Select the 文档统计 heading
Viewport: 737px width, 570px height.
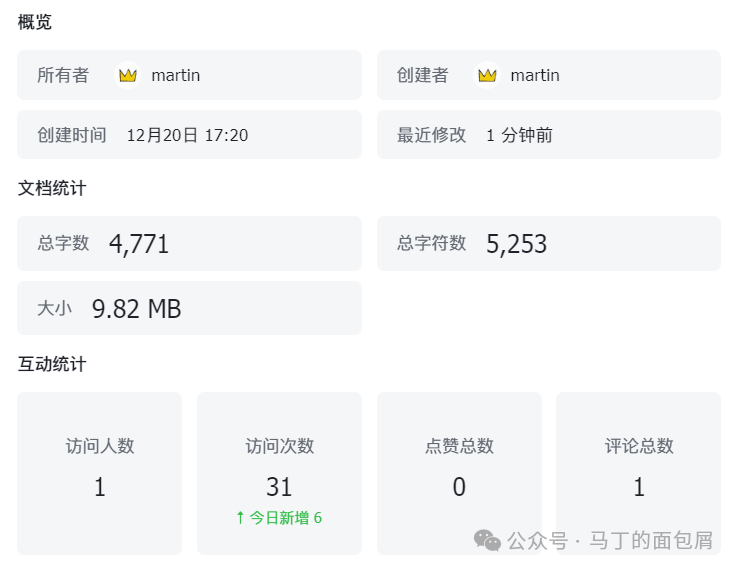[x=52, y=188]
